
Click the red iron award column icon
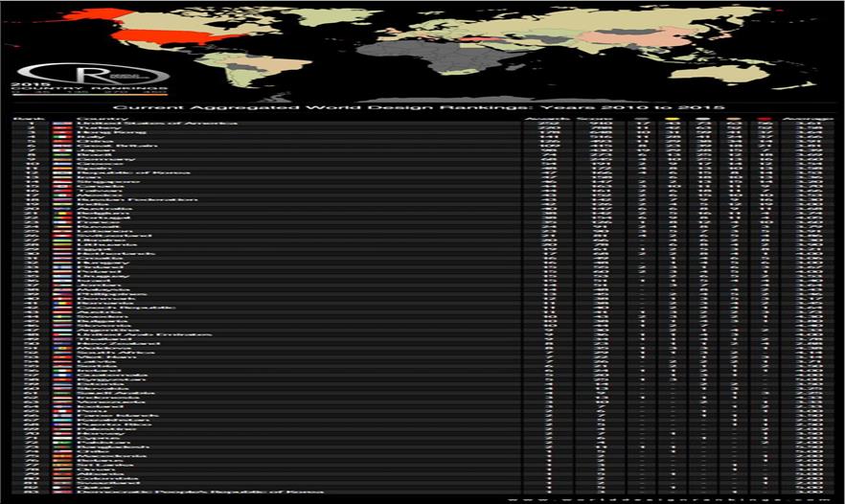pos(764,119)
